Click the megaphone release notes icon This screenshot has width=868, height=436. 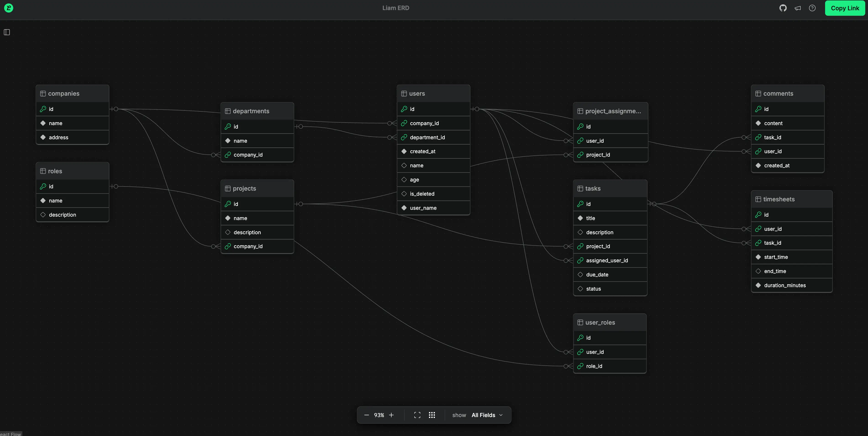[798, 8]
